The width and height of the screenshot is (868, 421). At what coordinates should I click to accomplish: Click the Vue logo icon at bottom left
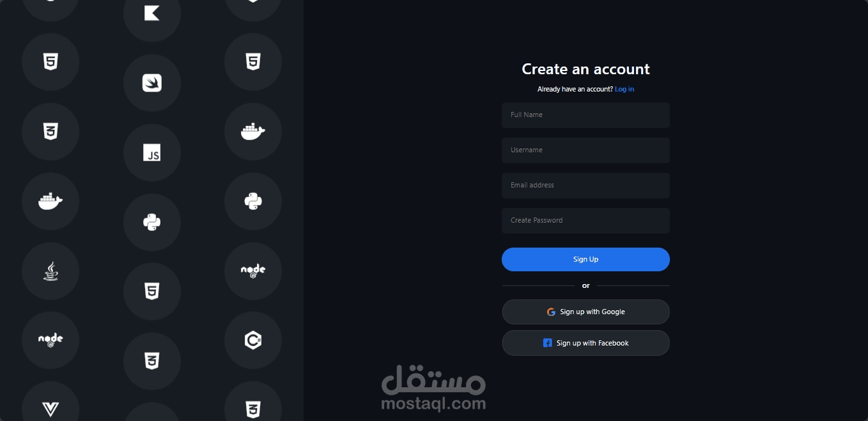click(50, 409)
